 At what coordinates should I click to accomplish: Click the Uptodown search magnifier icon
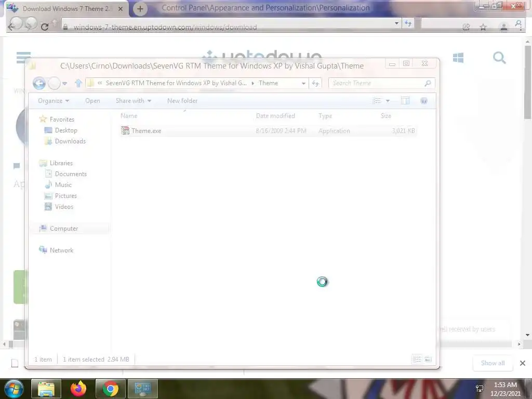point(499,58)
